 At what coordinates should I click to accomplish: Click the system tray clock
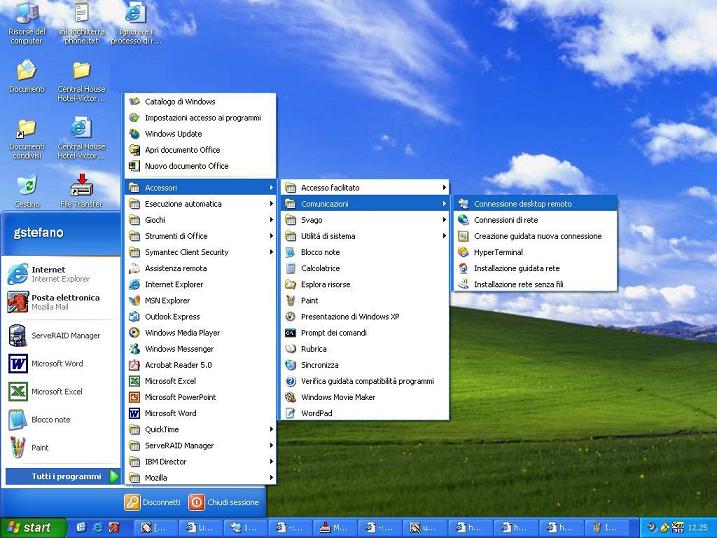pyautogui.click(x=697, y=527)
